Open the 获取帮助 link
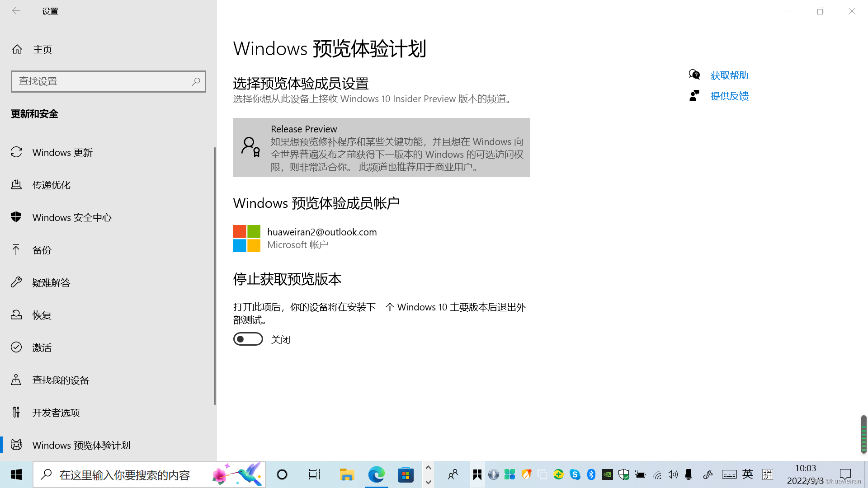 (x=729, y=75)
